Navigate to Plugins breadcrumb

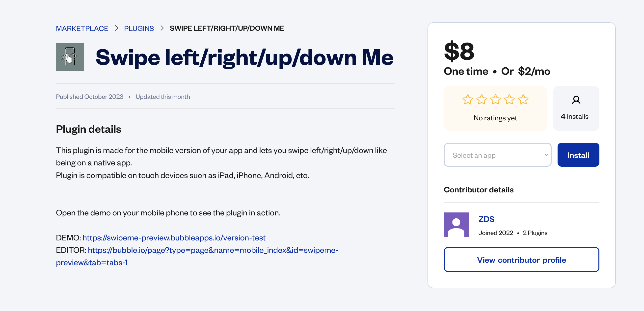[x=139, y=28]
